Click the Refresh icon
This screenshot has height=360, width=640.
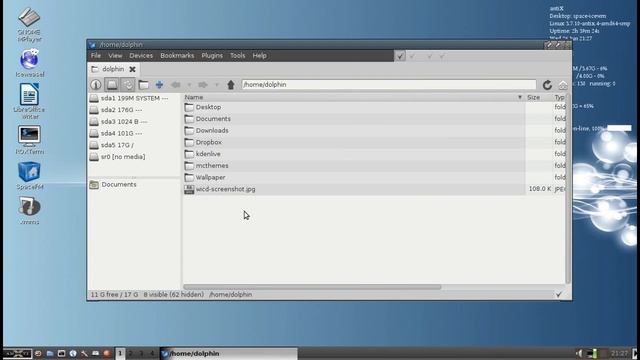(547, 85)
